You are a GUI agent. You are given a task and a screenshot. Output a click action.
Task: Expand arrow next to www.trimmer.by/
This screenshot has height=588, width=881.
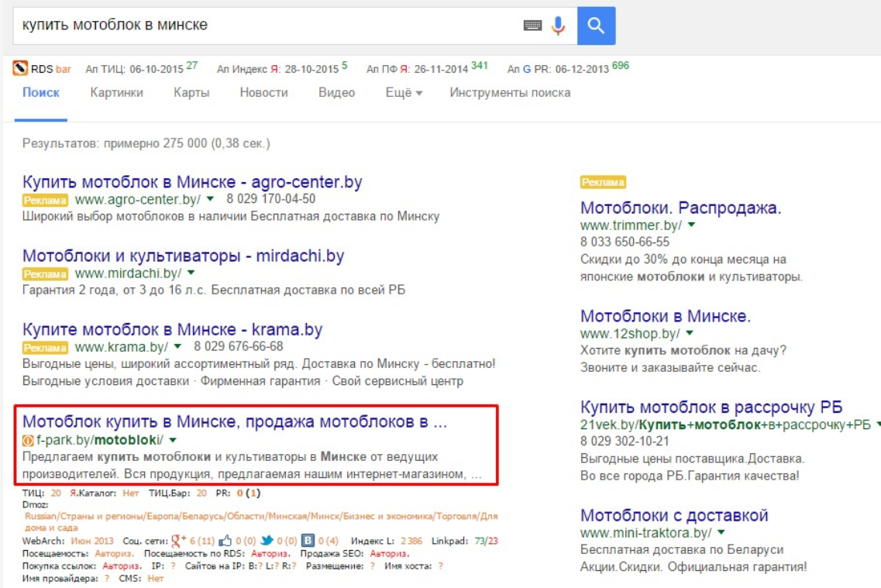692,225
